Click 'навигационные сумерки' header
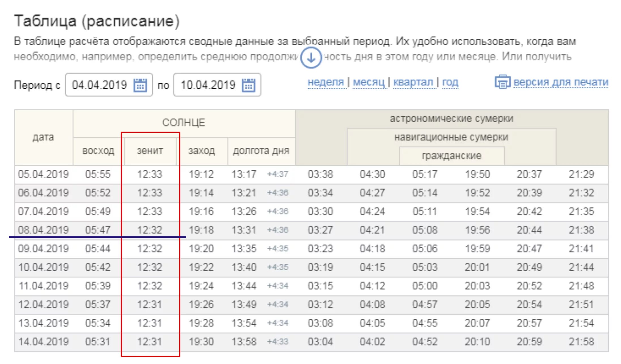 [451, 137]
